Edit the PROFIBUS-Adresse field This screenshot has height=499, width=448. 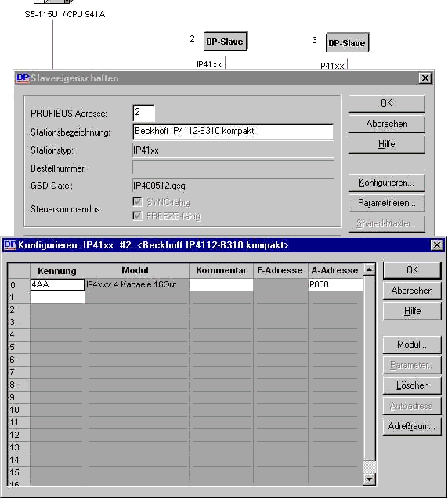tap(143, 113)
